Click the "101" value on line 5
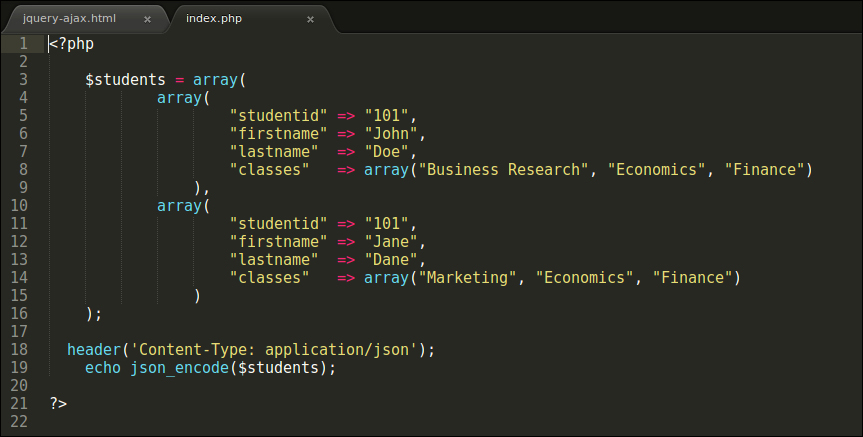Screen dimensions: 863x437 pyautogui.click(x=386, y=116)
